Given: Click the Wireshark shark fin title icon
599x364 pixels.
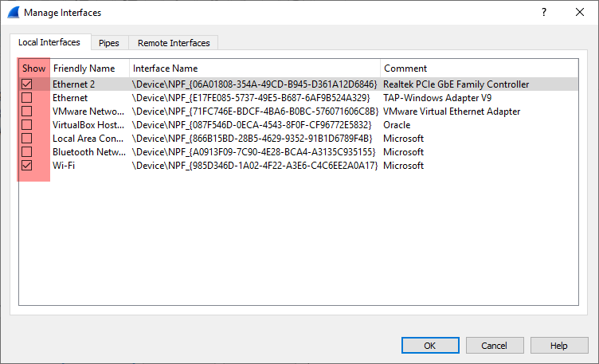Looking at the screenshot, I should (12, 13).
